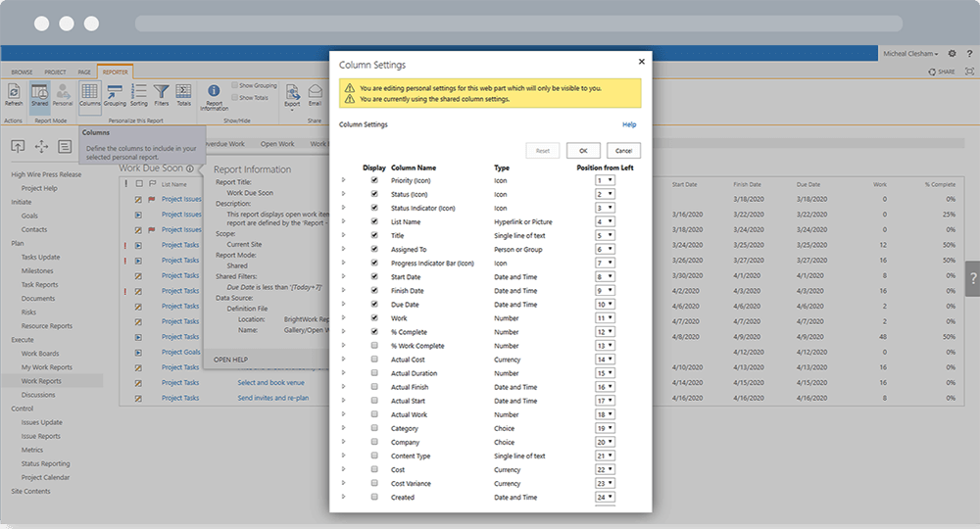This screenshot has width=980, height=529.
Task: Switch to the Project ribbon tab
Action: (x=55, y=72)
